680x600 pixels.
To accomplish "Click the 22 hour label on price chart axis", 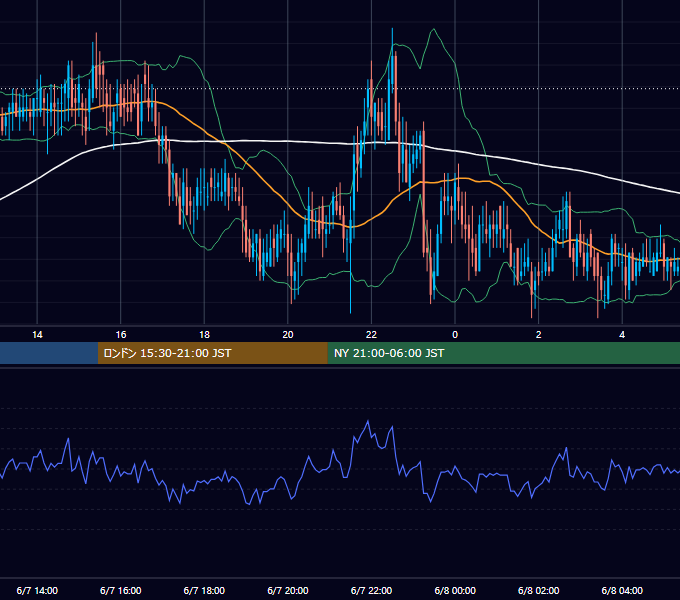I will [371, 335].
